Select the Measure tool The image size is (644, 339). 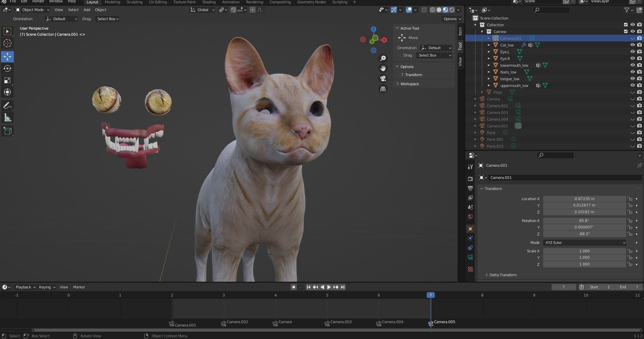tap(7, 118)
